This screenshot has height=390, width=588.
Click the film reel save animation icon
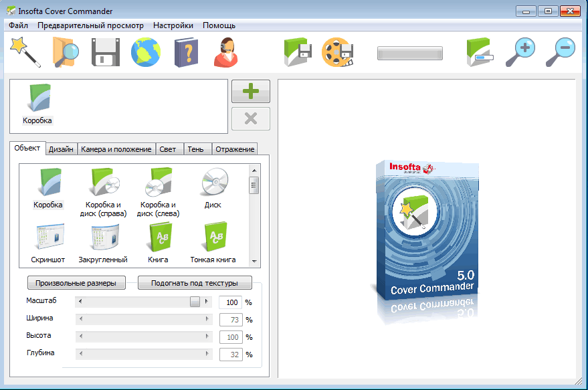tap(338, 52)
